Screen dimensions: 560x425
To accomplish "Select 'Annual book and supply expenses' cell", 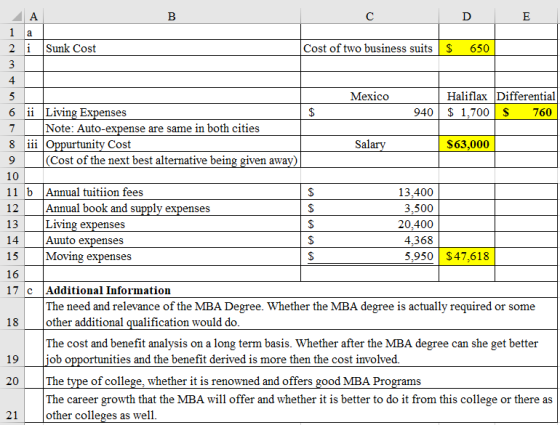I will coord(172,208).
